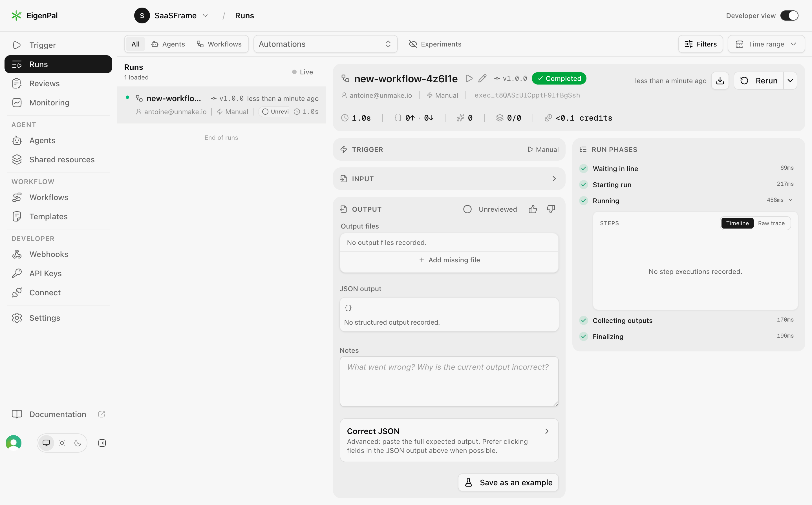Open Reviews in the sidebar
The image size is (812, 505).
pos(58,83)
